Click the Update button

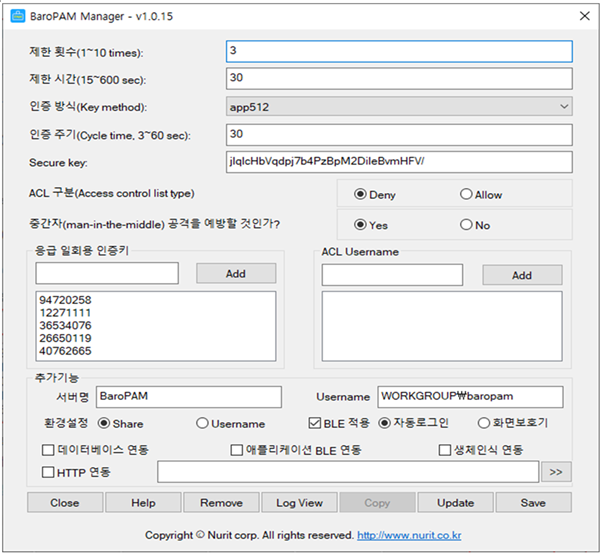[455, 503]
